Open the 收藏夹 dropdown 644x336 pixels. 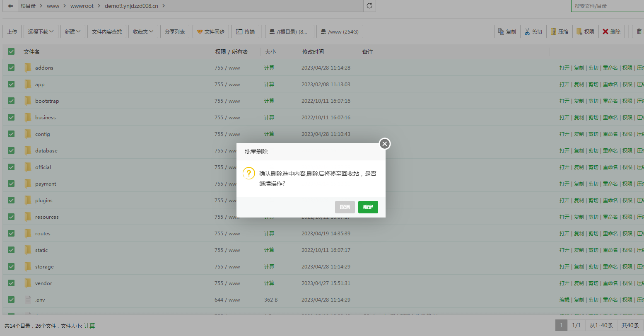tap(143, 31)
